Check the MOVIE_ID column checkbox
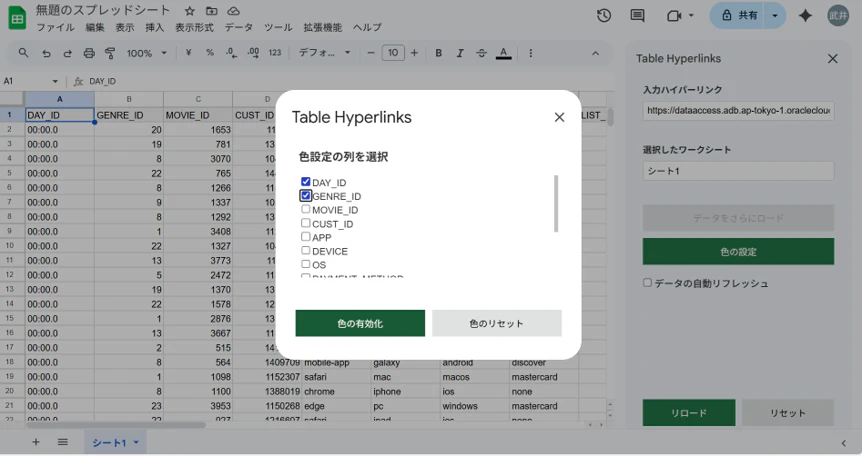862x456 pixels. (x=306, y=209)
